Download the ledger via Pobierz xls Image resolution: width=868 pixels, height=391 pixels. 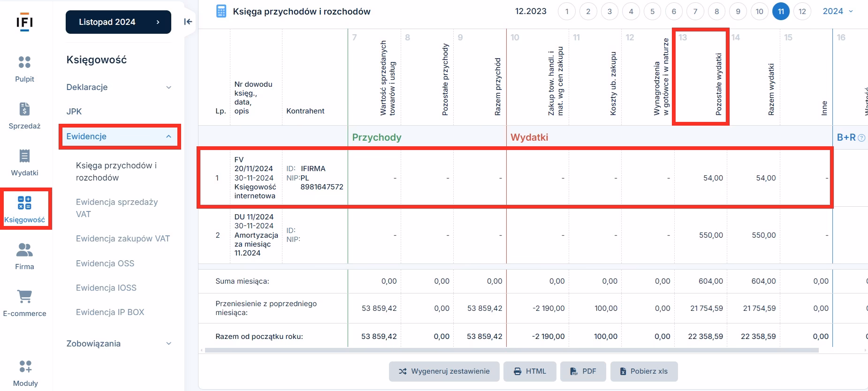pyautogui.click(x=644, y=371)
